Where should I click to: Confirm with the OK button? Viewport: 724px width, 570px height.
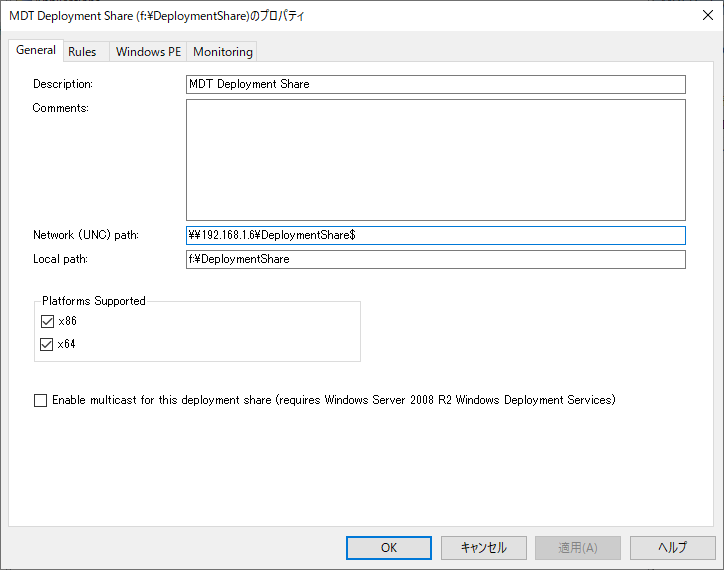389,548
